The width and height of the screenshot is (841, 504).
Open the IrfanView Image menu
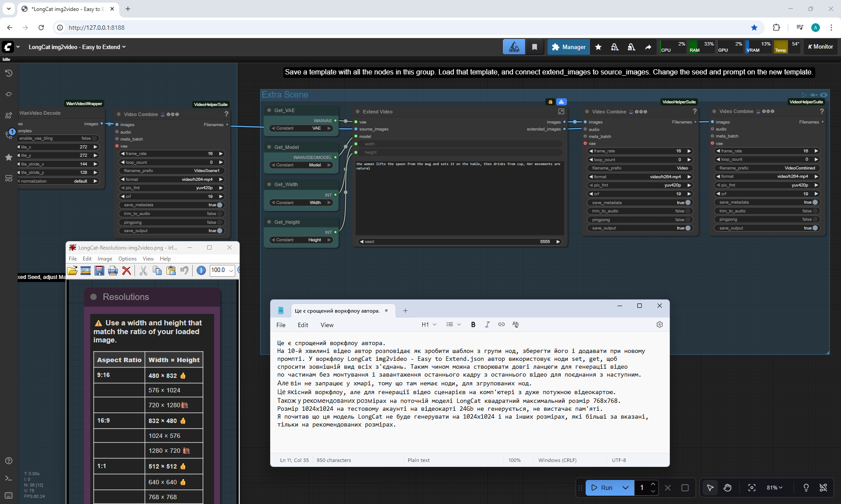pyautogui.click(x=105, y=259)
